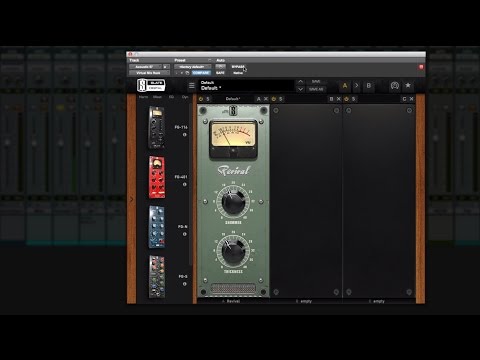Select the FG-S module thumbnail
The height and width of the screenshot is (360, 480).
157,277
